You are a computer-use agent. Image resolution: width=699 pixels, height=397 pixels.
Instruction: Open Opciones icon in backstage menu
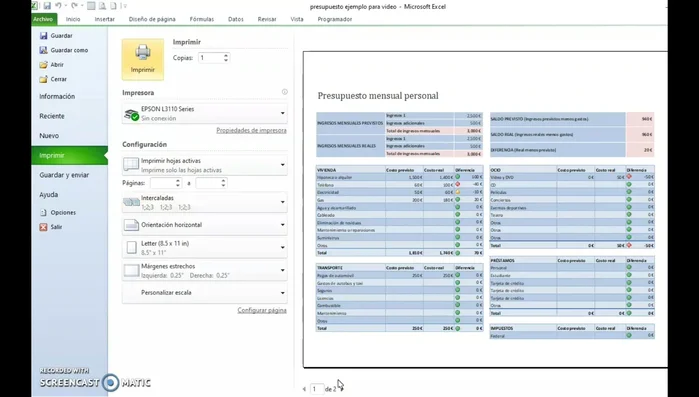(x=43, y=213)
